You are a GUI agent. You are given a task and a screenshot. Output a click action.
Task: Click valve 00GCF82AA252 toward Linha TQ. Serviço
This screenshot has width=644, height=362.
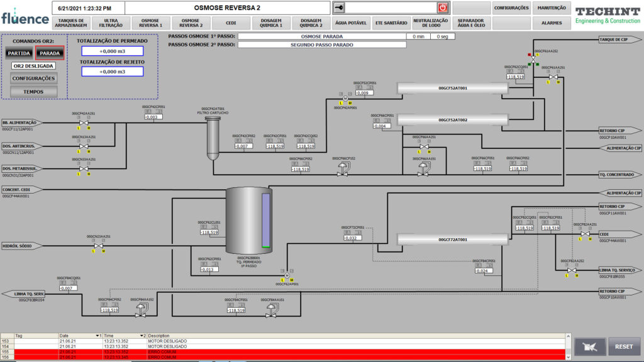point(572,270)
